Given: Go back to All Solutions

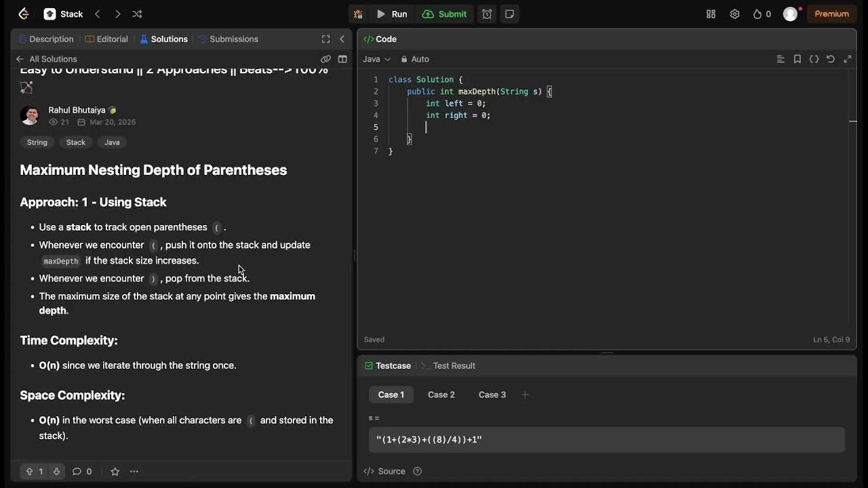Looking at the screenshot, I should pyautogui.click(x=47, y=59).
